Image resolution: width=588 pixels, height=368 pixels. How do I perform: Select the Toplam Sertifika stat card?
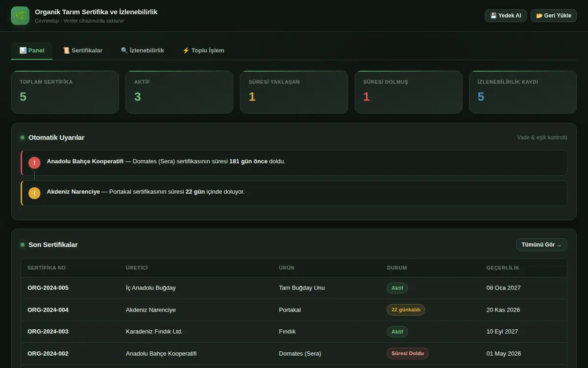[65, 92]
